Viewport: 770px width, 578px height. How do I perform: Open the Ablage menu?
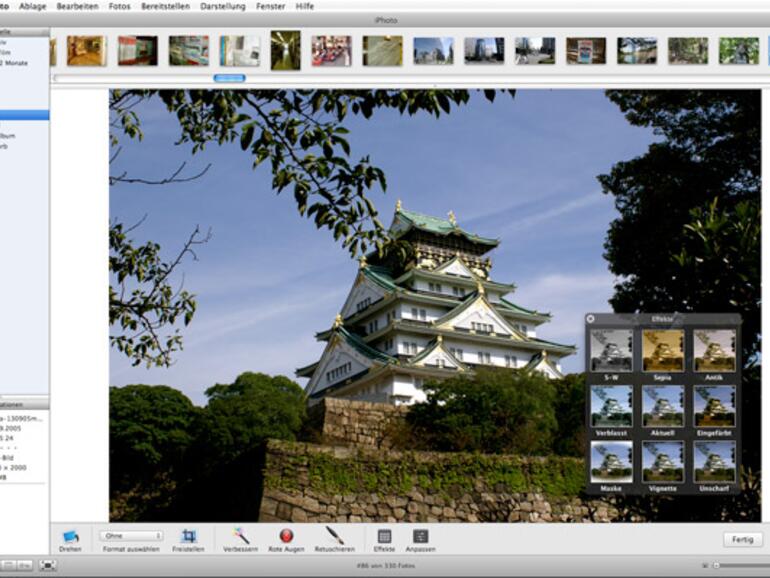tap(32, 6)
